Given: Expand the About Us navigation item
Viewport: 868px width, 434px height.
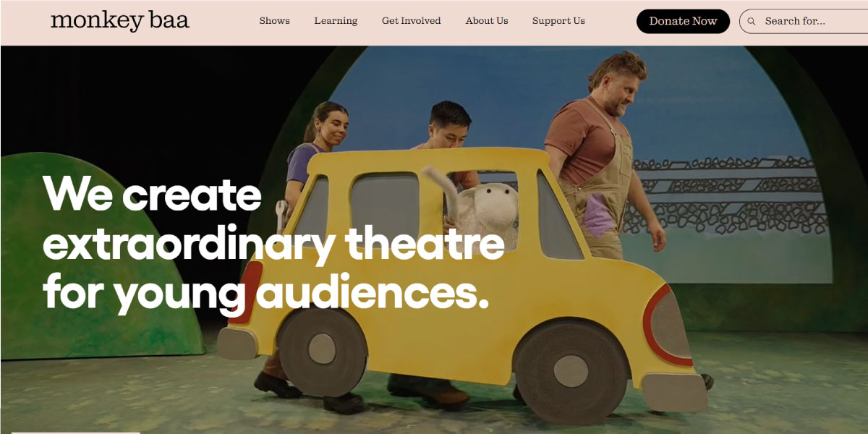Looking at the screenshot, I should (487, 21).
